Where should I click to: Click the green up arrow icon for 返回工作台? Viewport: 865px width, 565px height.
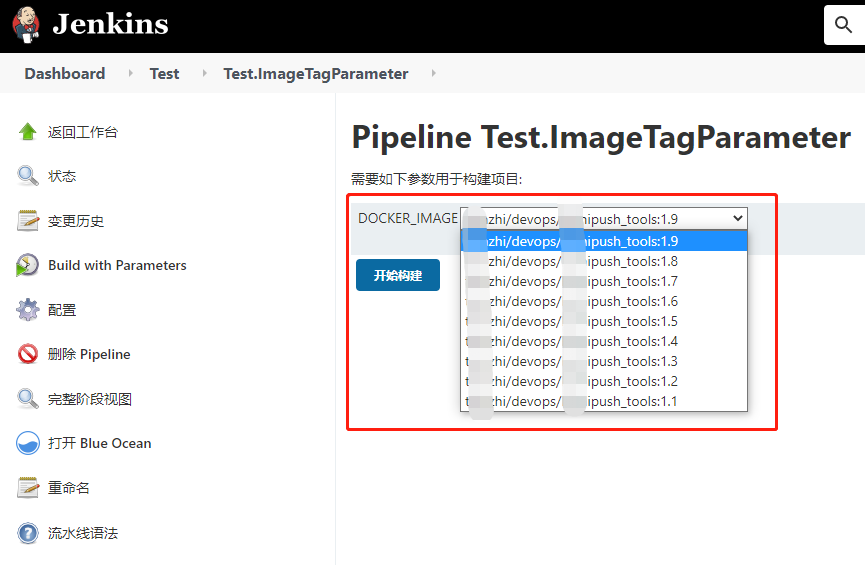tap(28, 132)
